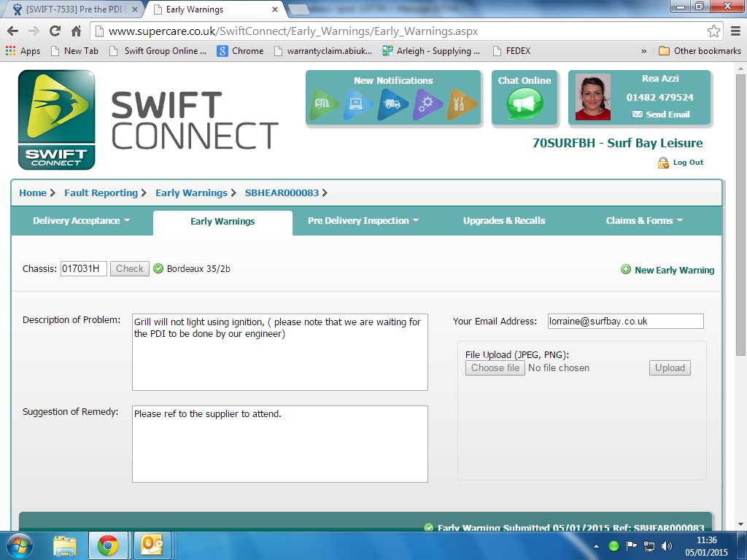747x560 pixels.
Task: Open the green caravan notification icon
Action: [323, 104]
